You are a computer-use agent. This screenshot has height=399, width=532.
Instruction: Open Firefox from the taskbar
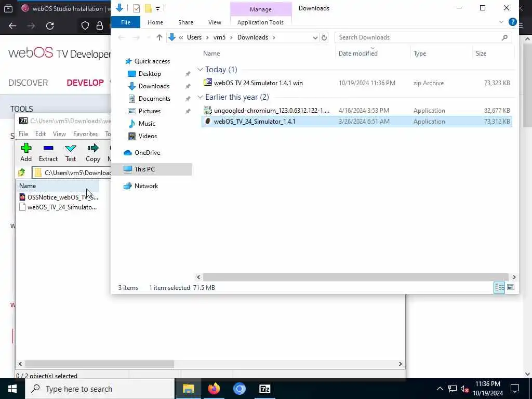click(x=214, y=389)
